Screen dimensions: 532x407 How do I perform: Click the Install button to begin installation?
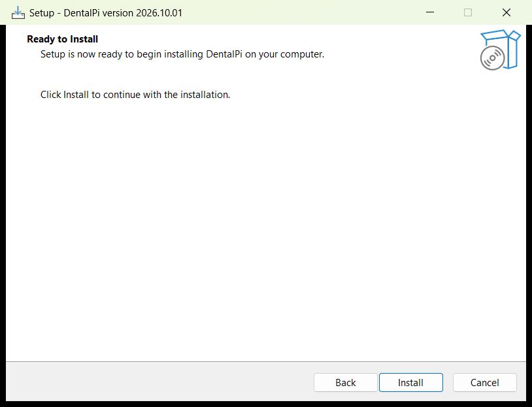tap(410, 383)
